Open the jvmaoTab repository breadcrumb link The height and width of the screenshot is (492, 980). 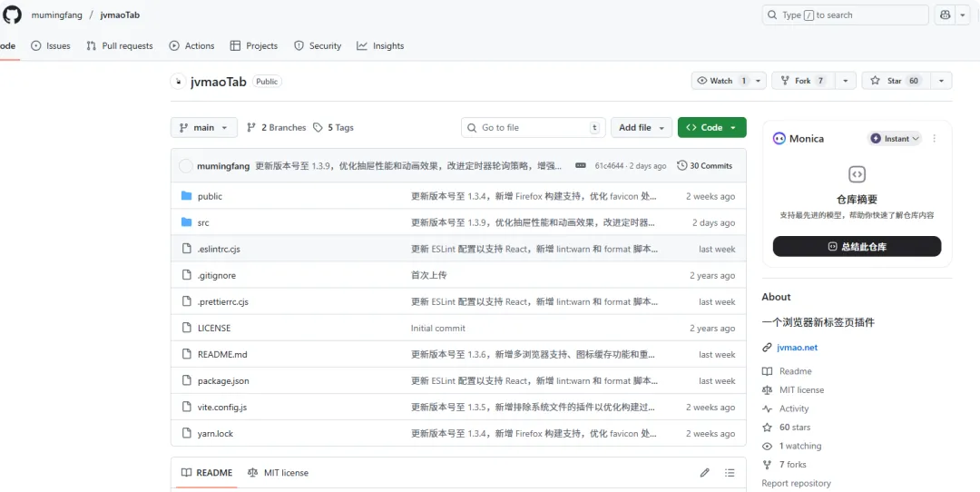pos(120,15)
